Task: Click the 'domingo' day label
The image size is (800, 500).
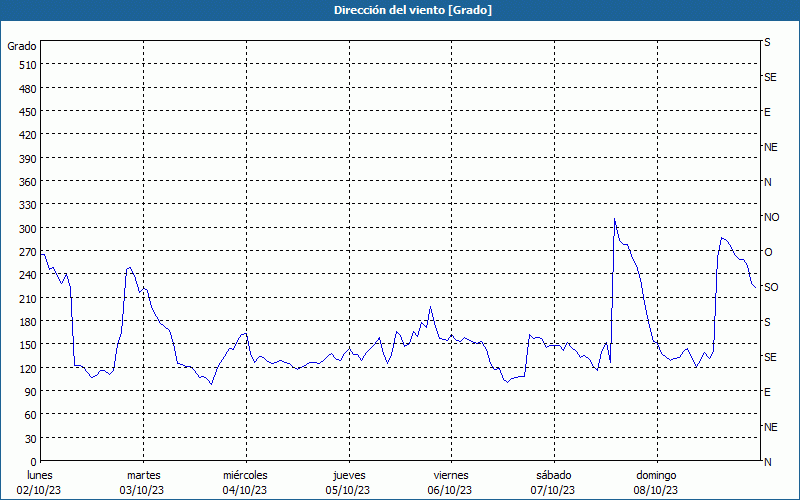Action: [x=656, y=476]
